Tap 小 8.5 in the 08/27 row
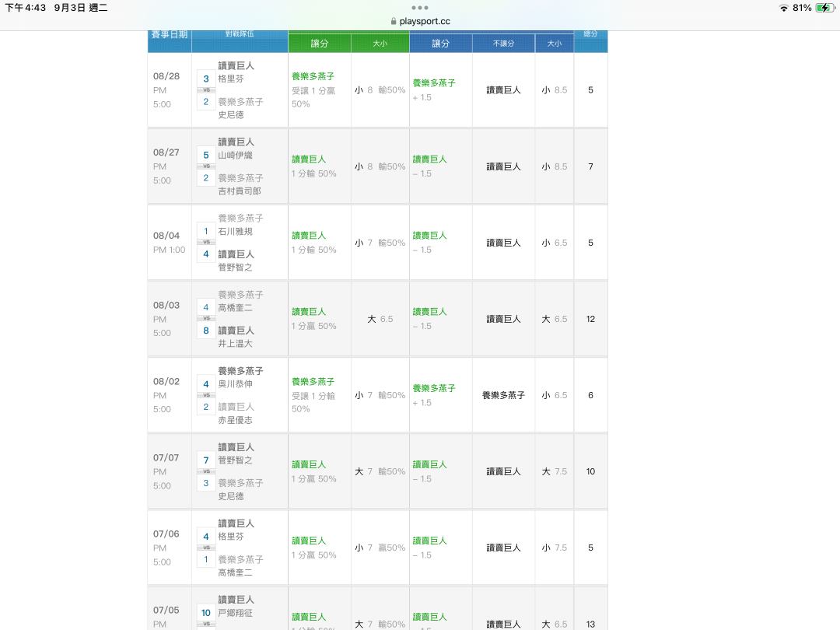Viewport: 840px width, 630px height. point(555,166)
